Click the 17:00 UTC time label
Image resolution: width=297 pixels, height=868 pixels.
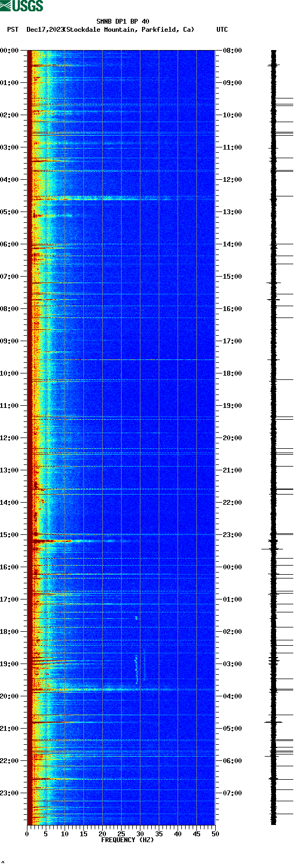point(232,341)
